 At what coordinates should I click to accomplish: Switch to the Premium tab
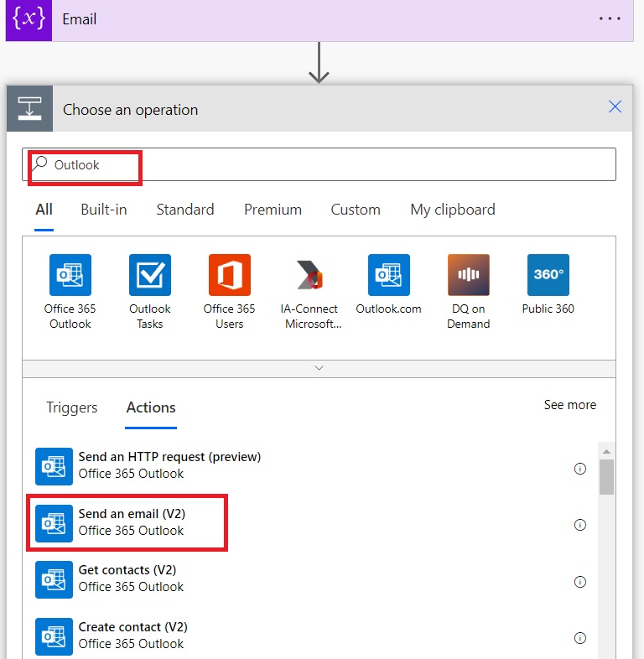(x=273, y=210)
